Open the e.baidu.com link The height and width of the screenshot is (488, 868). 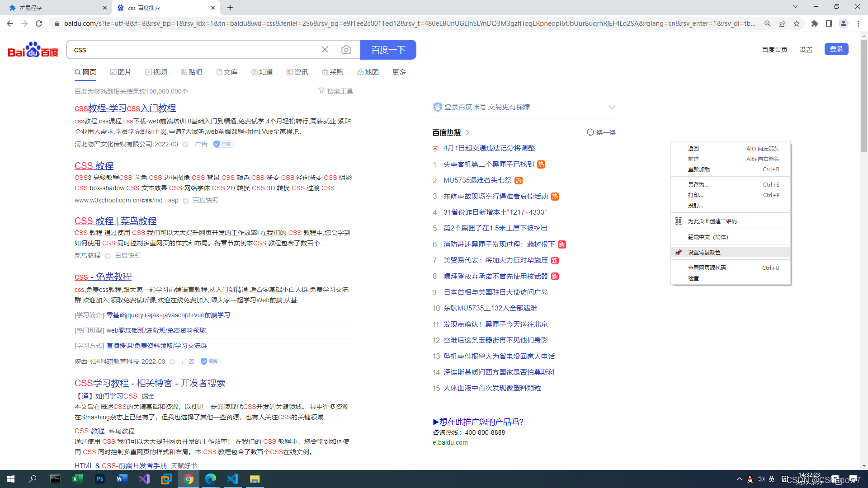coord(450,442)
